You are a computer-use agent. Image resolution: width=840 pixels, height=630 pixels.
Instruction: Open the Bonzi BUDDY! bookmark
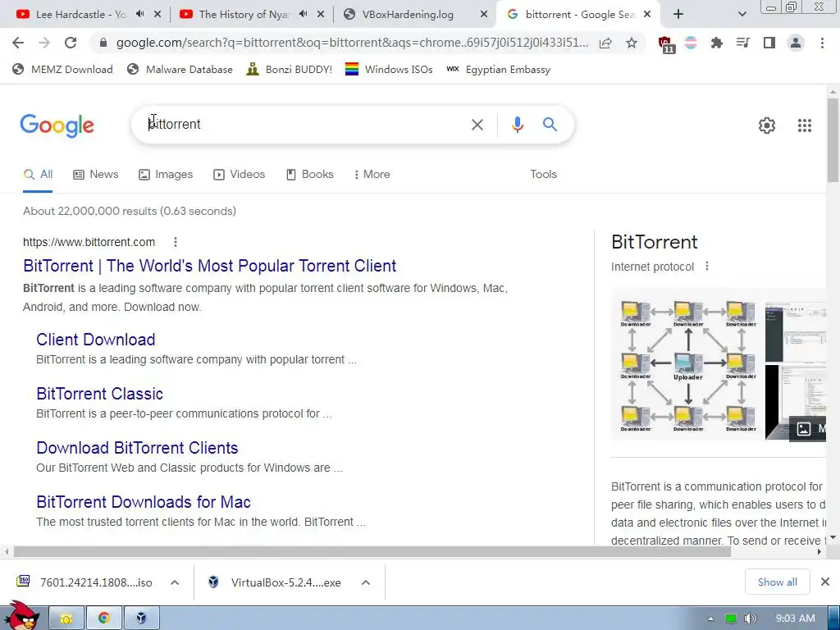(x=290, y=69)
